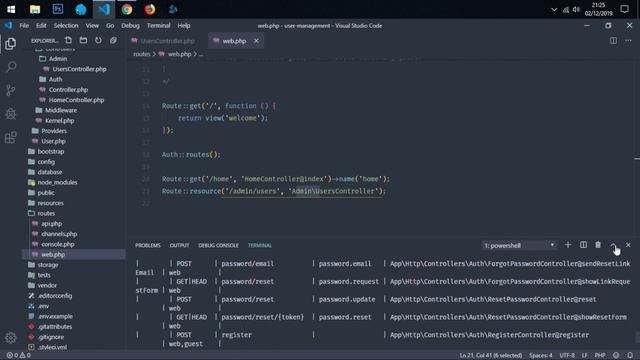This screenshot has height=360, width=640.
Task: Kill the terminal with trash icon
Action: 598,245
